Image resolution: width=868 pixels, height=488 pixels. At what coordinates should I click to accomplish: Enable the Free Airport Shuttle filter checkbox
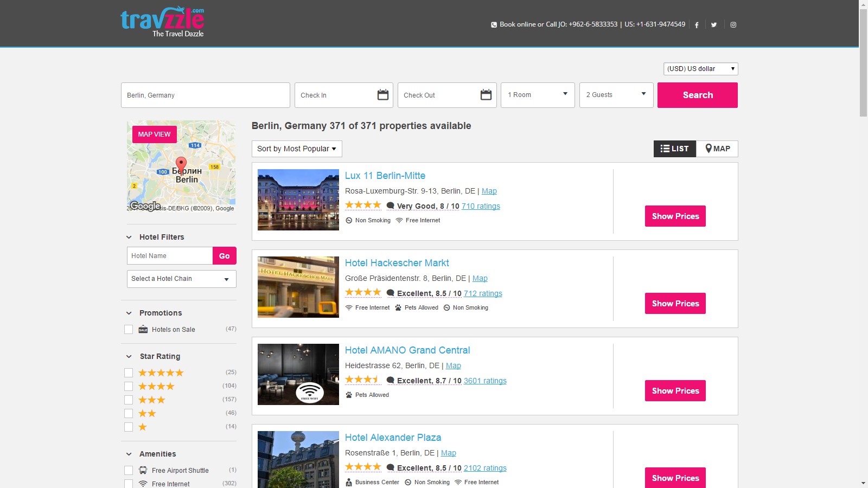129,471
